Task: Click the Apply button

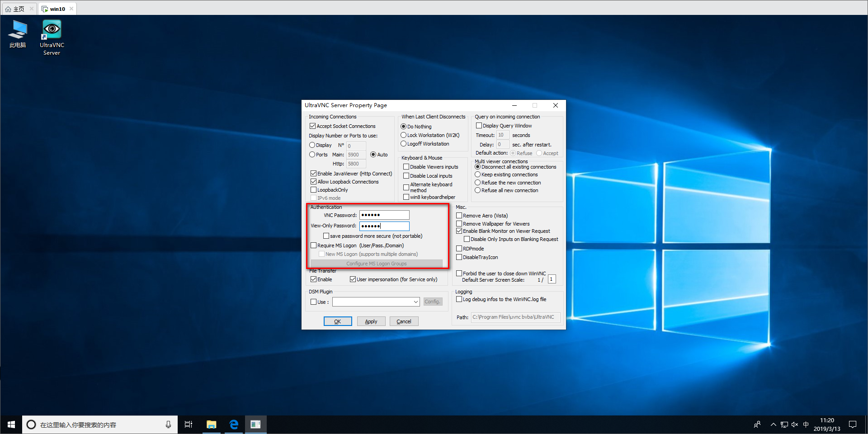Action: [x=371, y=321]
